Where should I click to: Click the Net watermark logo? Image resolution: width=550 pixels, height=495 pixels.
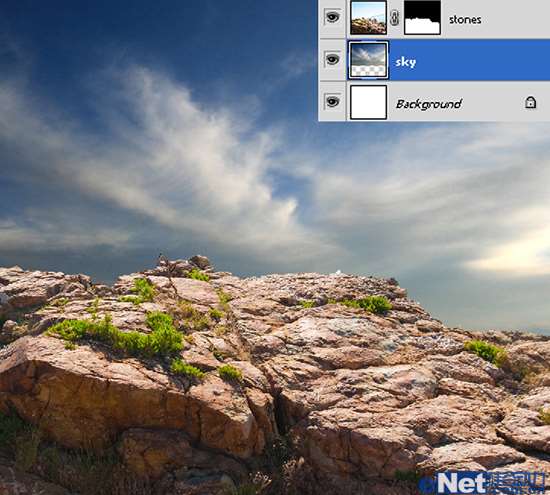pyautogui.click(x=483, y=483)
